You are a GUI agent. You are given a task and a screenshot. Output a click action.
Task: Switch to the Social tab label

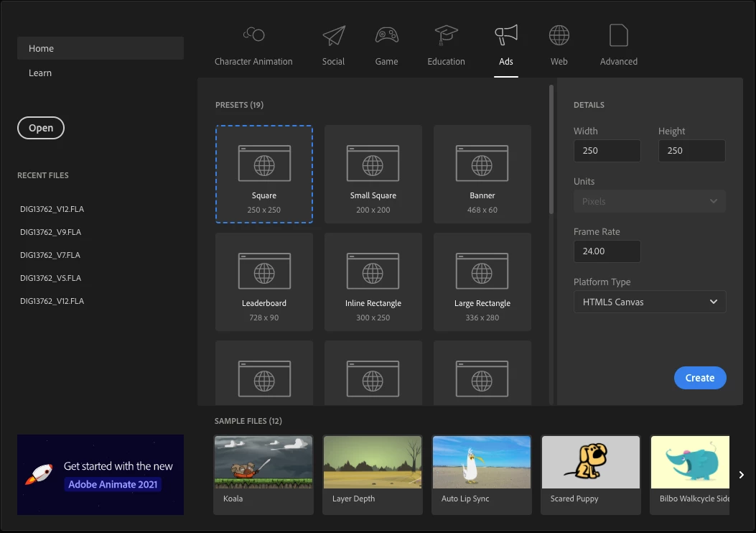tap(334, 61)
